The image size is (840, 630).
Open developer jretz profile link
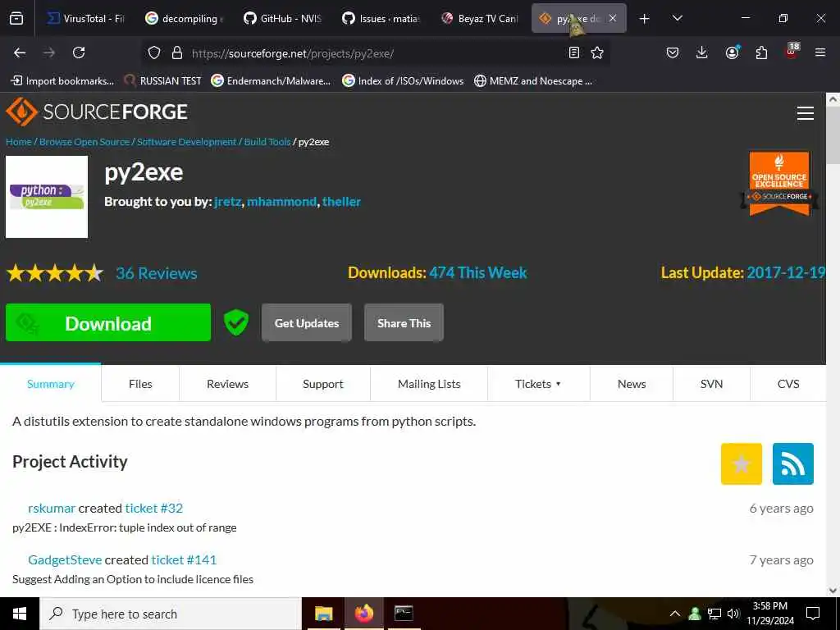(228, 202)
